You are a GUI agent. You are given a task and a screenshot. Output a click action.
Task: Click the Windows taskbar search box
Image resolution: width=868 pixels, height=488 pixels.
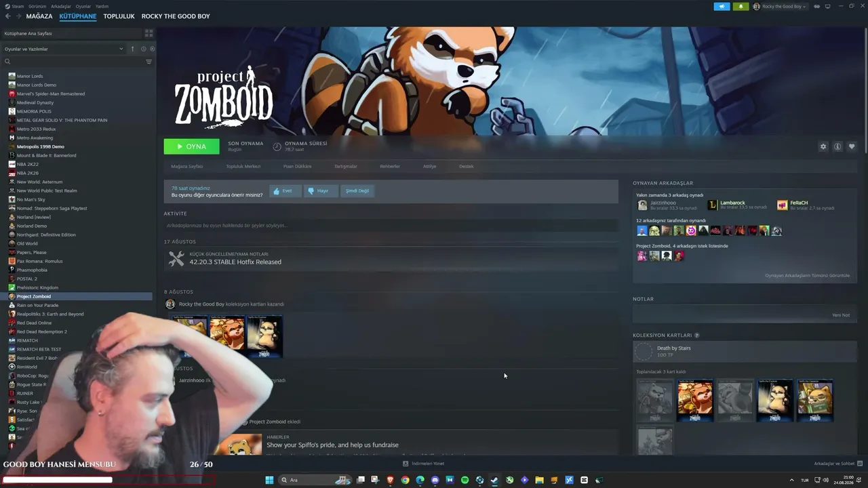coord(314,480)
